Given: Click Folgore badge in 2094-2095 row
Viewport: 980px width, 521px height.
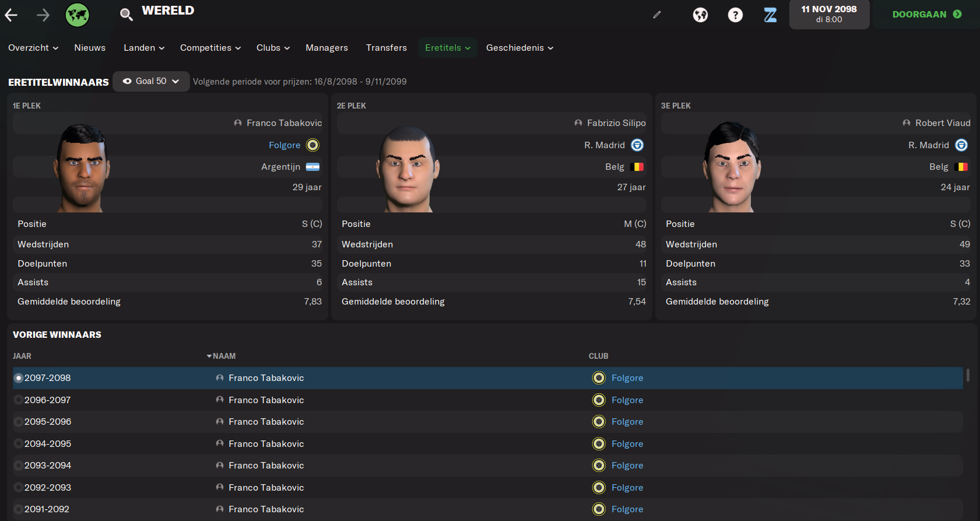Looking at the screenshot, I should 599,444.
